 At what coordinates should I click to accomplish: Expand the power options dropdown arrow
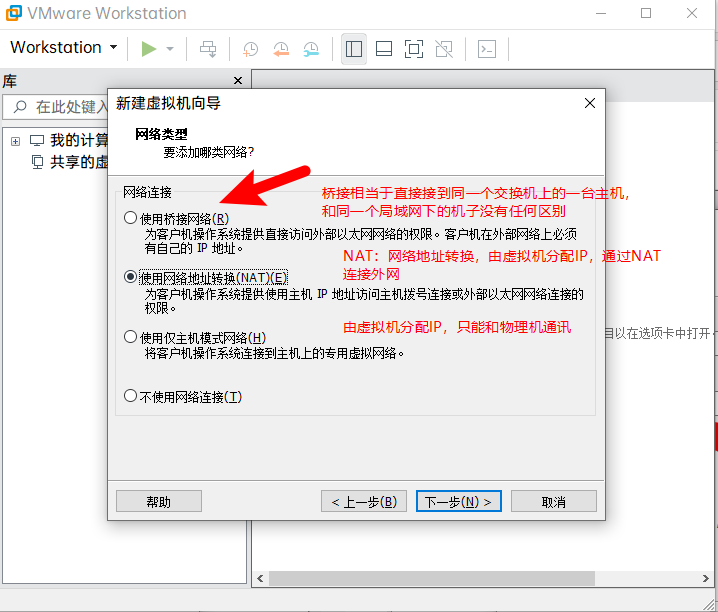(x=170, y=49)
